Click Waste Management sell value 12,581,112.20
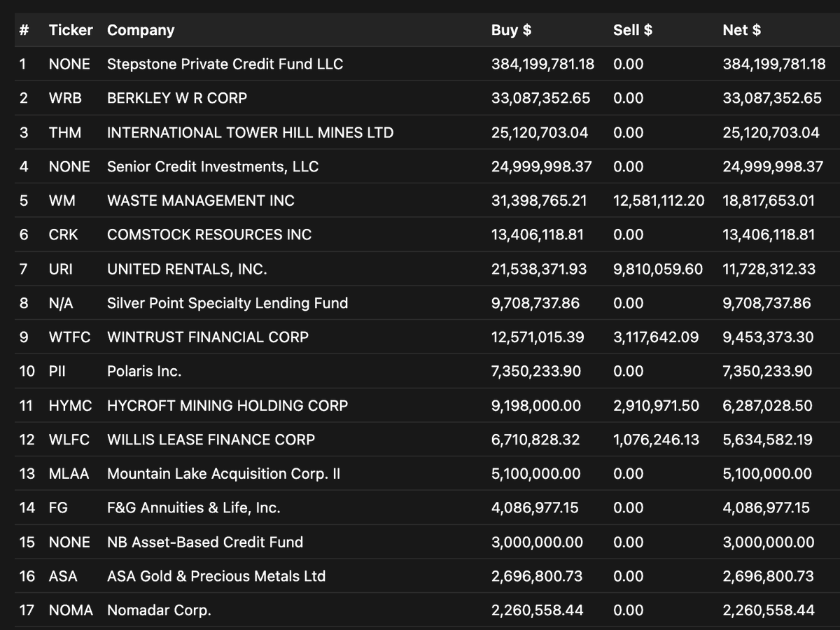 point(659,201)
